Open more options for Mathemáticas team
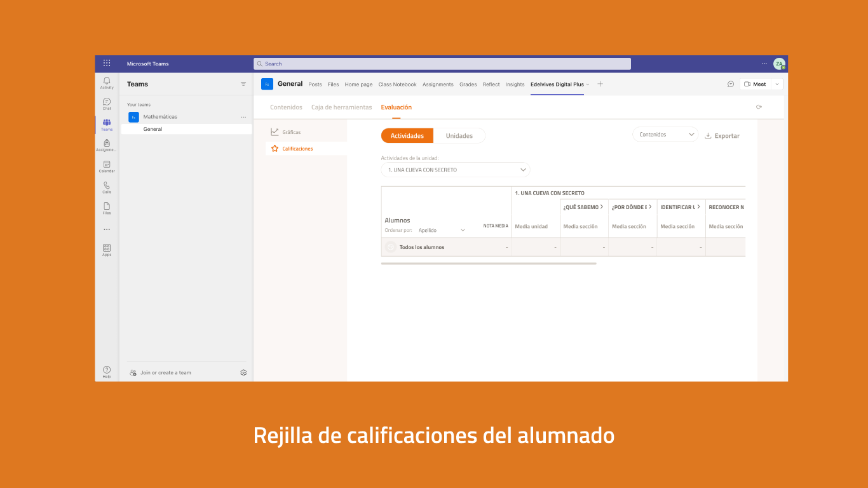Screen dimensions: 868x488 tap(243, 117)
